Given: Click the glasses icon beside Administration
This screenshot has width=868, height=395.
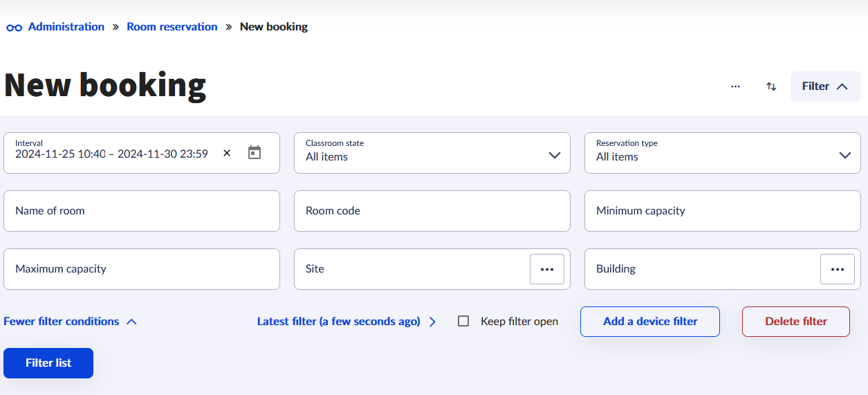Looking at the screenshot, I should [x=14, y=28].
